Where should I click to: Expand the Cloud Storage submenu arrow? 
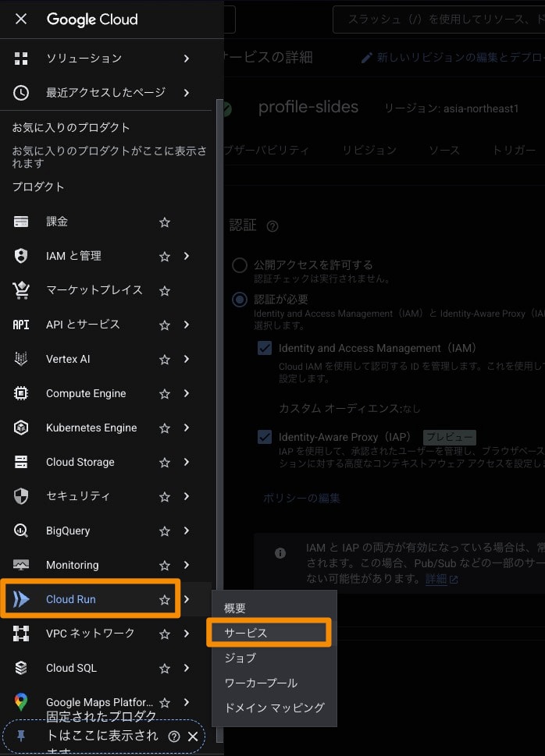pyautogui.click(x=187, y=462)
